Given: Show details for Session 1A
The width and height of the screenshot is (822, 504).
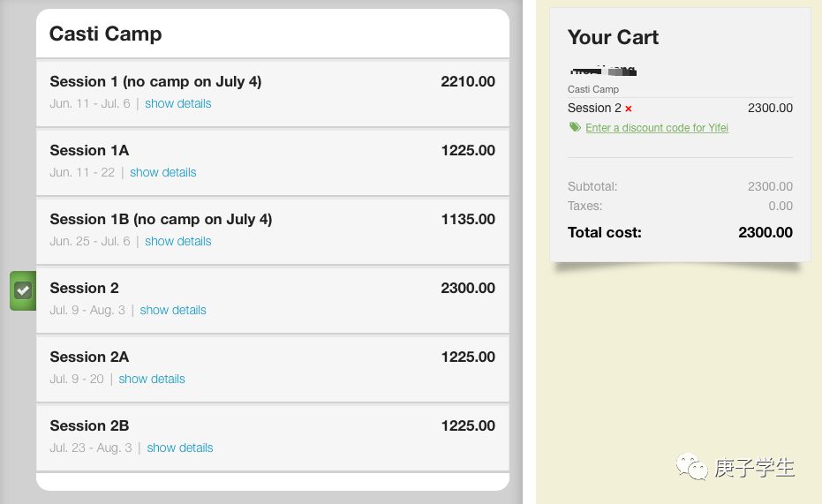Looking at the screenshot, I should [x=162, y=172].
